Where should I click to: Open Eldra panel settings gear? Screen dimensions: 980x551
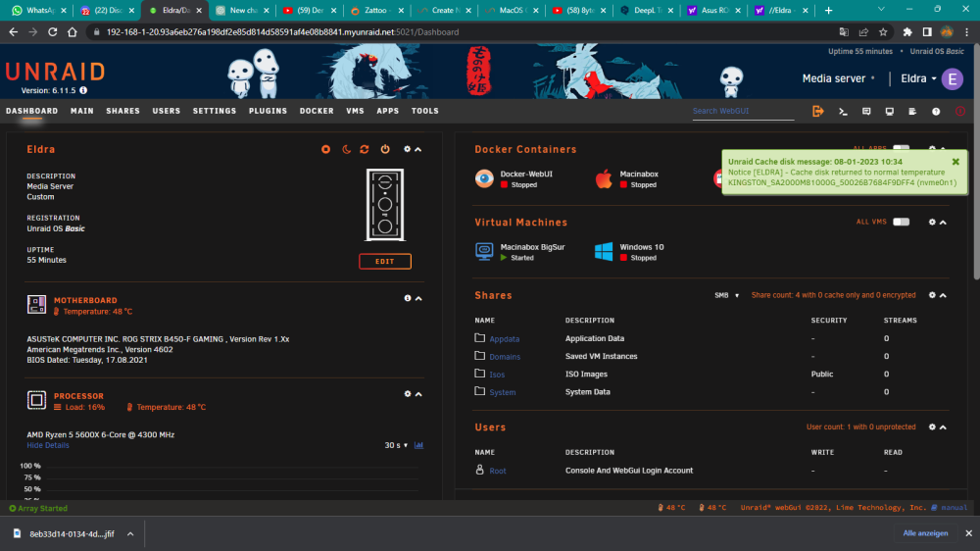[408, 149]
